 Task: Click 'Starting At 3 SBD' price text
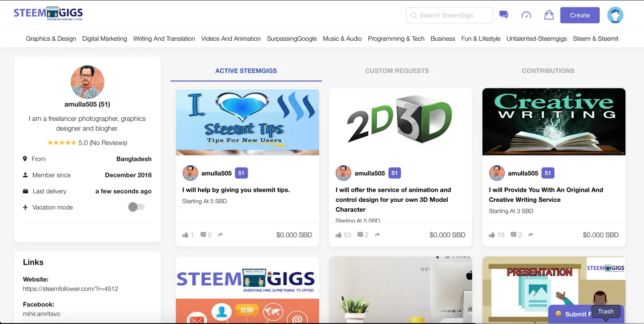(x=511, y=211)
